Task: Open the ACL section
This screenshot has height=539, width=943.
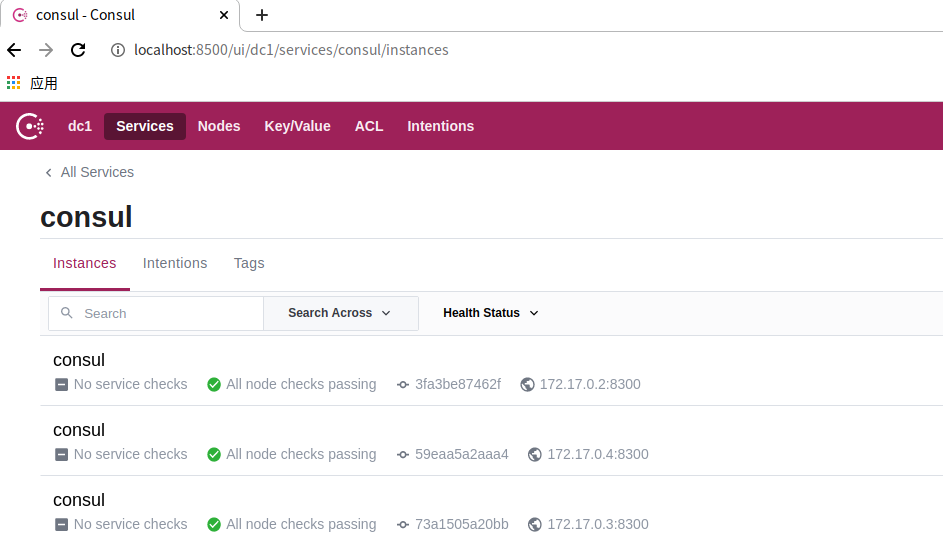Action: (x=369, y=126)
